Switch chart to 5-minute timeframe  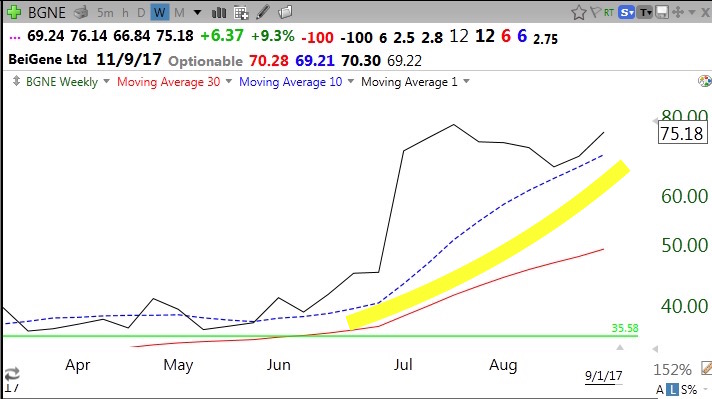(x=105, y=13)
